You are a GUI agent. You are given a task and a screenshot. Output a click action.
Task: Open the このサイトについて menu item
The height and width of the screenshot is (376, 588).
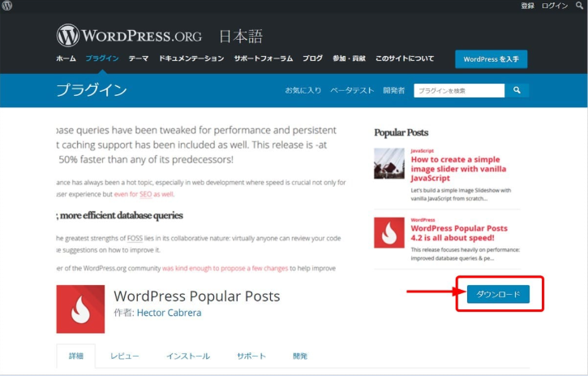[x=405, y=58]
